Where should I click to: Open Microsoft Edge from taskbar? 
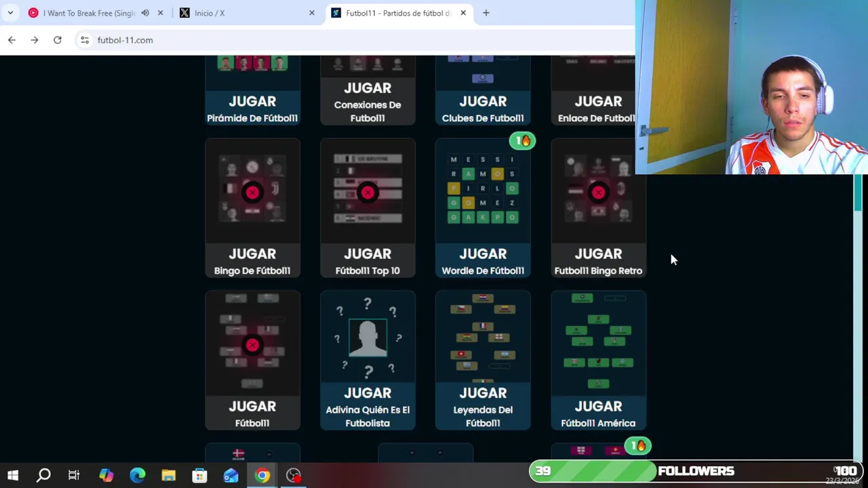137,475
